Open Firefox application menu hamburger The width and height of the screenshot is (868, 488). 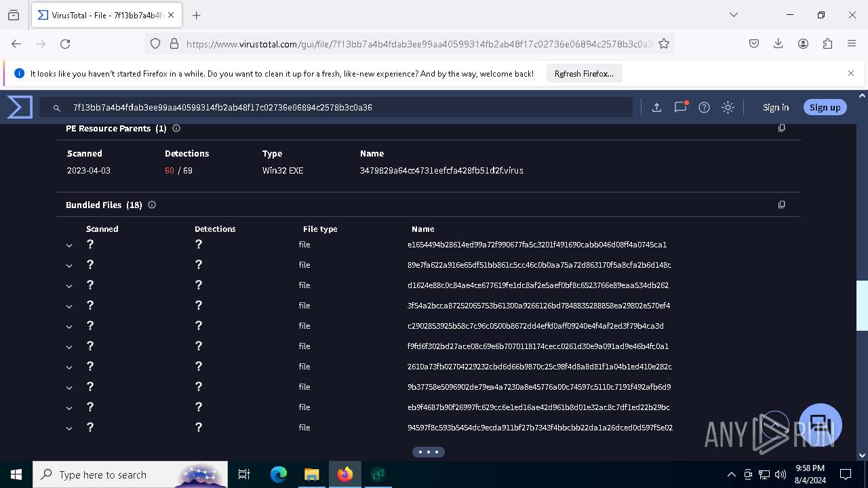(852, 43)
